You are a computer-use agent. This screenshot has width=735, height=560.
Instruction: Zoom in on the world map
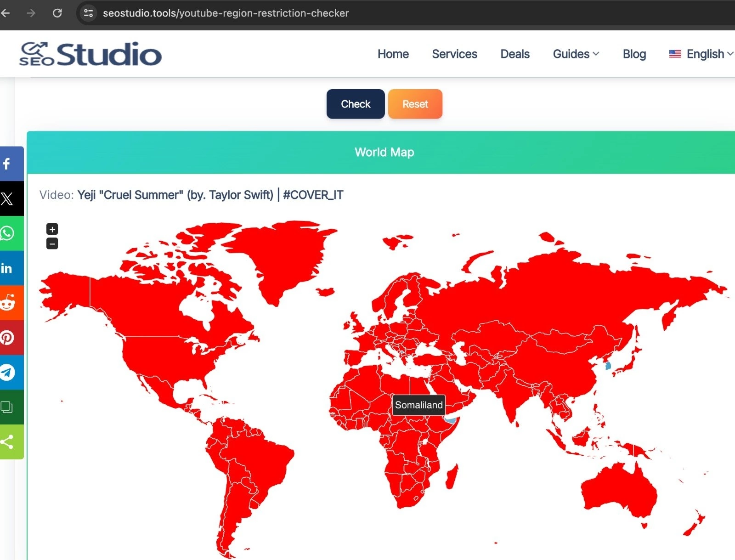(52, 229)
